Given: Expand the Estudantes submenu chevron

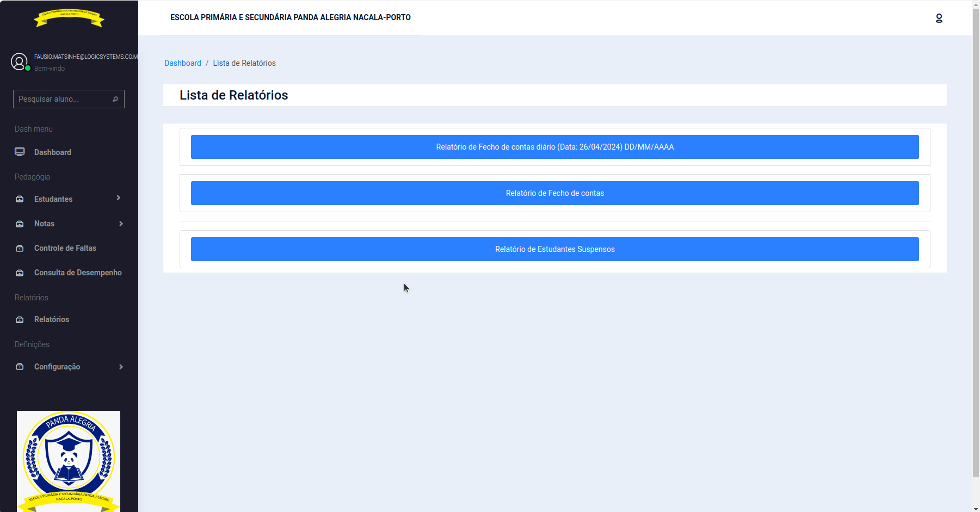Looking at the screenshot, I should click(119, 198).
